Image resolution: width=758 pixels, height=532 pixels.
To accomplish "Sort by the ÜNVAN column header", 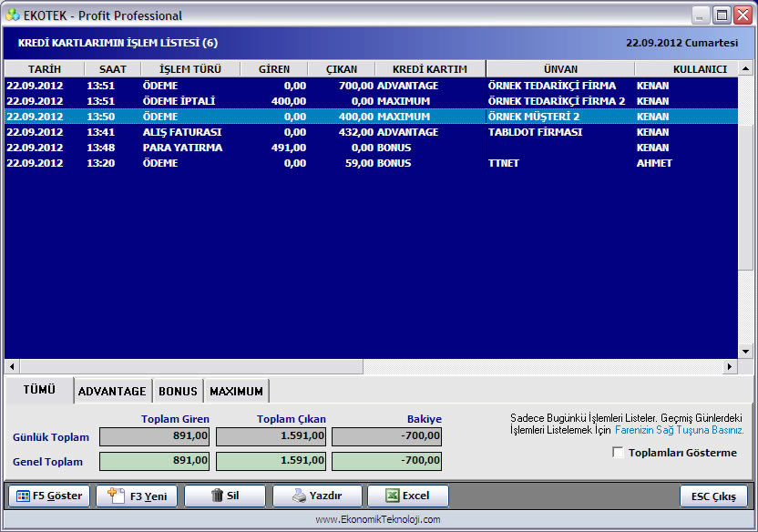I will point(561,69).
